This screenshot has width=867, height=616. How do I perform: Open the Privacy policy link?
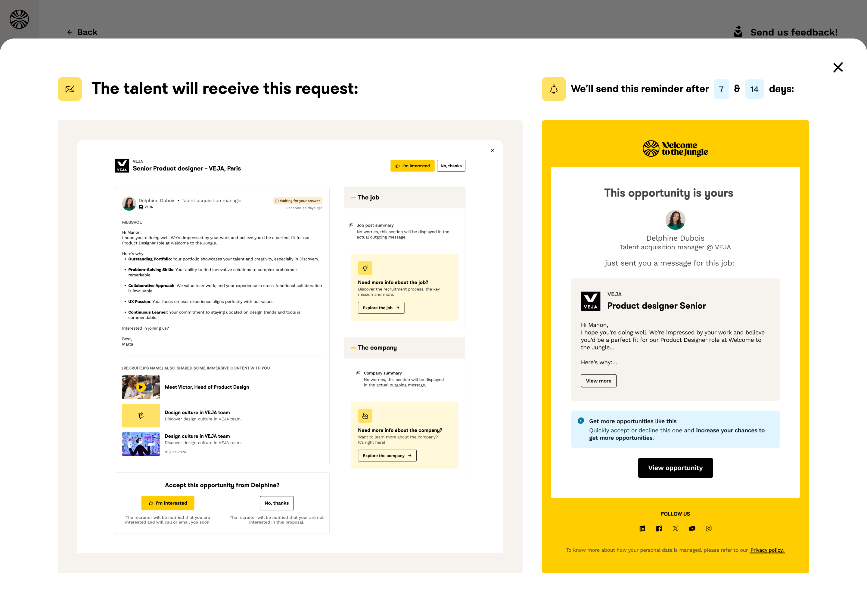pos(767,550)
